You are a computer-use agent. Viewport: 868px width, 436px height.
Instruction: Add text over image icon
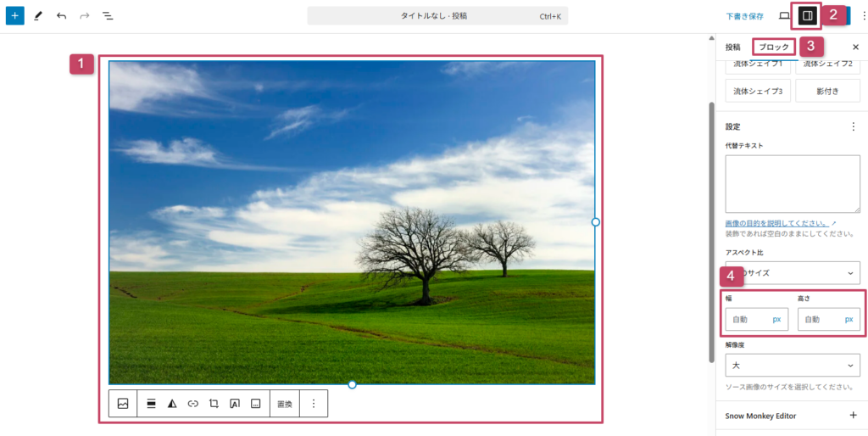click(235, 404)
